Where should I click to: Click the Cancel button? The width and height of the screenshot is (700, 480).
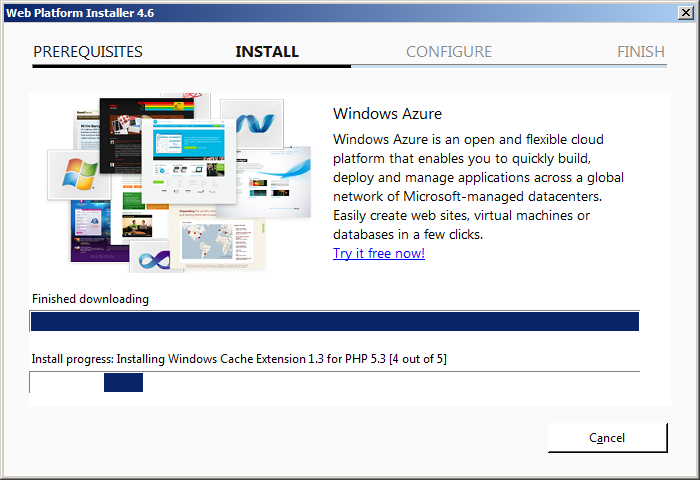click(607, 438)
